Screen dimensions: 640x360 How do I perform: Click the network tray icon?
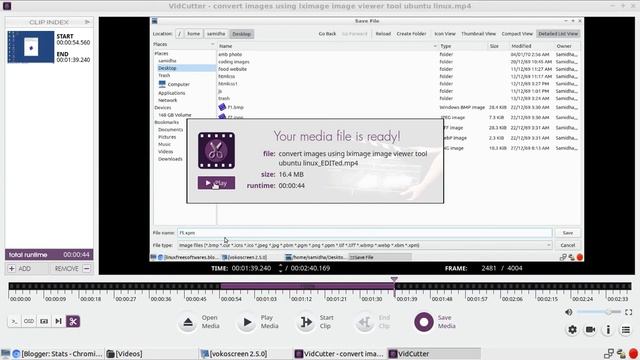pyautogui.click(x=609, y=354)
